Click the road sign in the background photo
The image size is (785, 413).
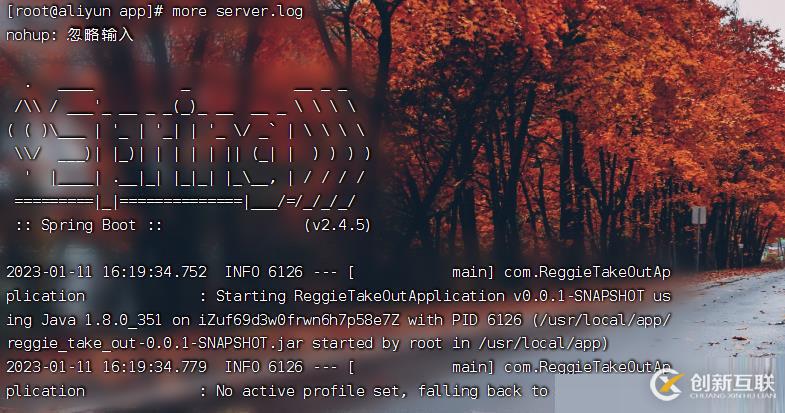pyautogui.click(x=699, y=215)
